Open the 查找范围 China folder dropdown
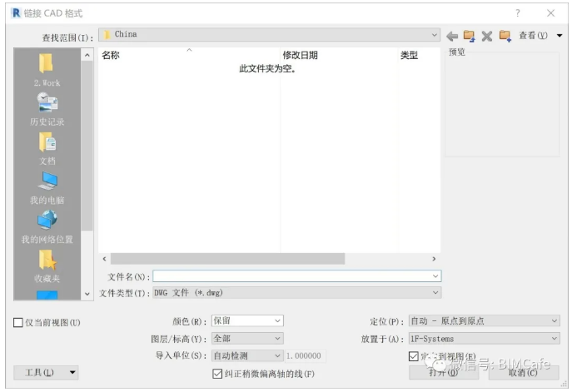The height and width of the screenshot is (392, 572). click(269, 35)
